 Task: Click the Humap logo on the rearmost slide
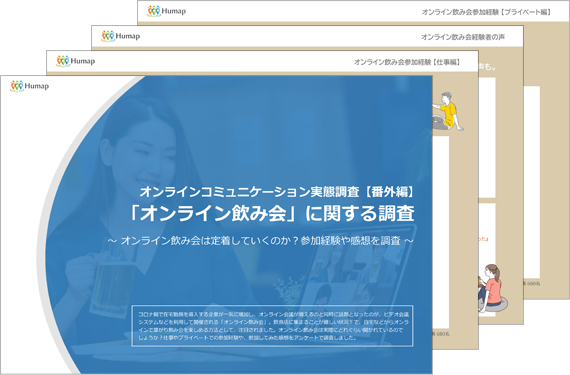pos(166,11)
